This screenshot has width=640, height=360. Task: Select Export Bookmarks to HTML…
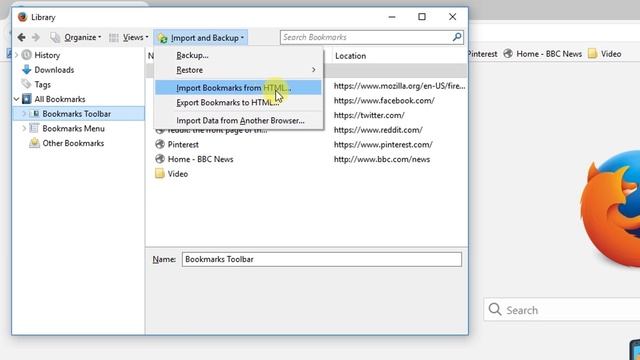click(x=238, y=102)
